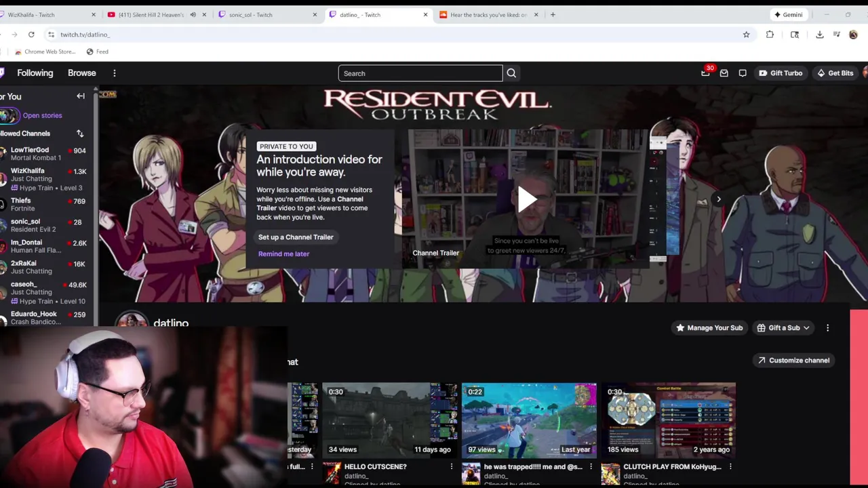Open sonic_sol Resident Evil 2 channel
Viewport: 868px width, 488px height.
pyautogui.click(x=43, y=226)
